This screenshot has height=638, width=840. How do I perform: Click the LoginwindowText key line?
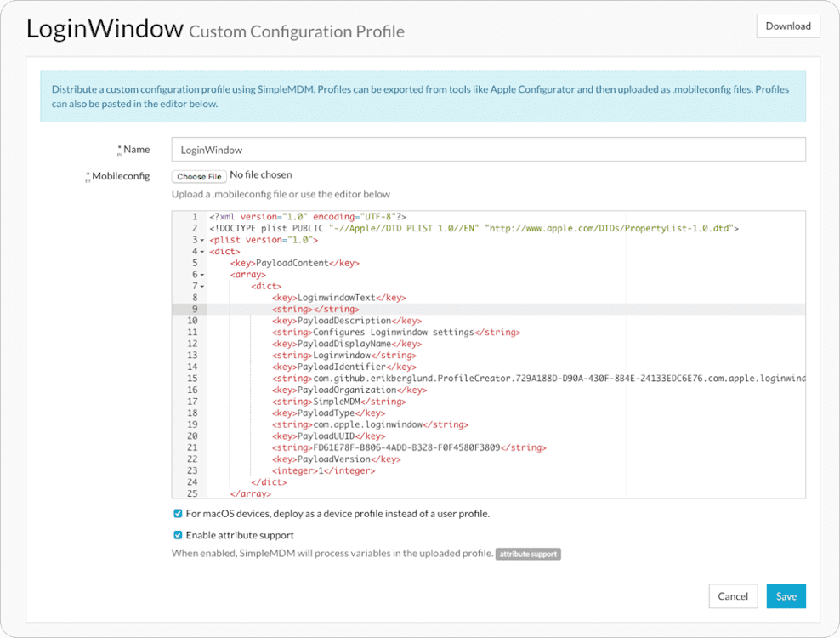338,298
